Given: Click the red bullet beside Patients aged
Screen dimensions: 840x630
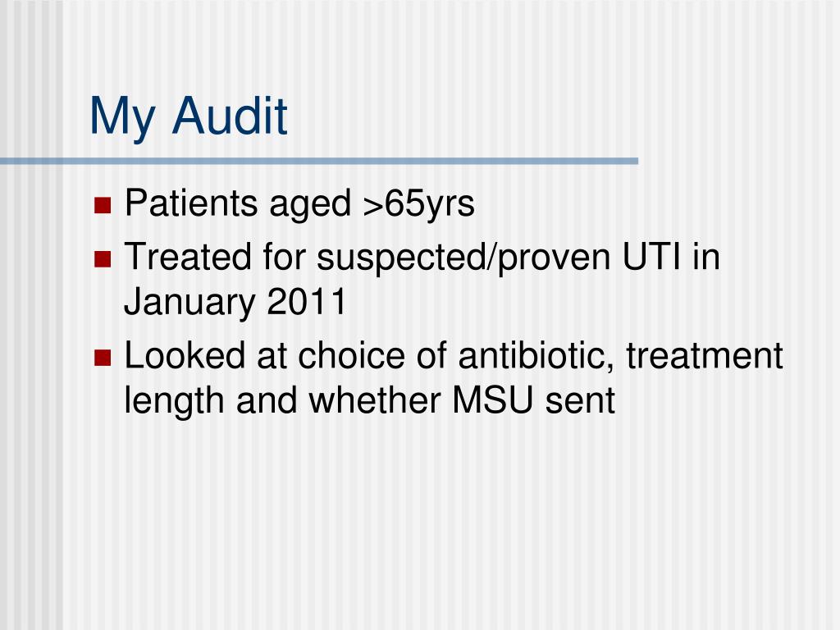Looking at the screenshot, I should [x=103, y=205].
